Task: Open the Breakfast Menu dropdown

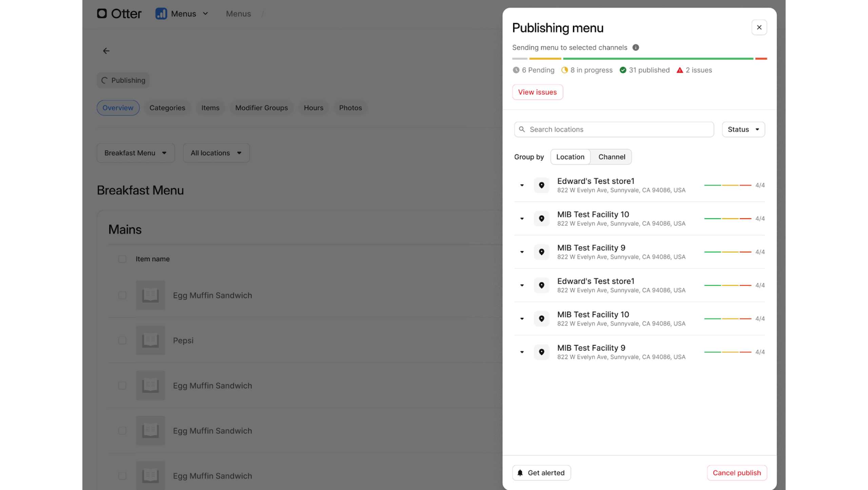Action: [136, 153]
